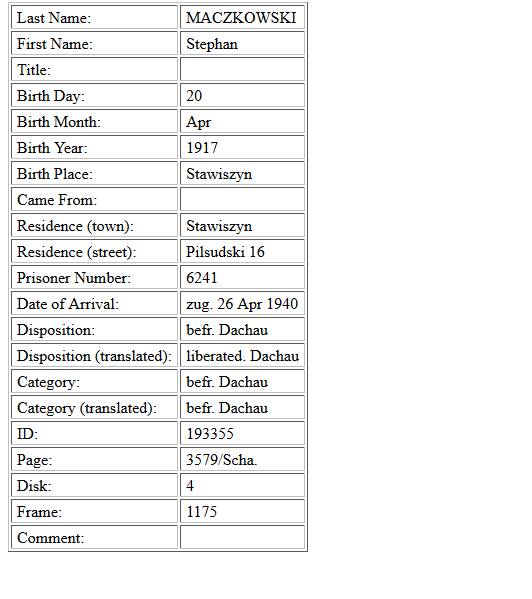
Task: Click the empty Comment value cell
Action: (x=242, y=537)
